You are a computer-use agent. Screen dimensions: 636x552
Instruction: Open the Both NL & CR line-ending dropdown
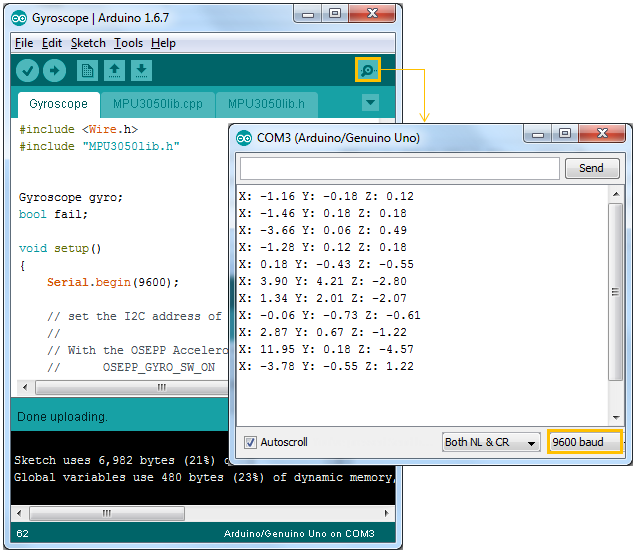[x=491, y=442]
